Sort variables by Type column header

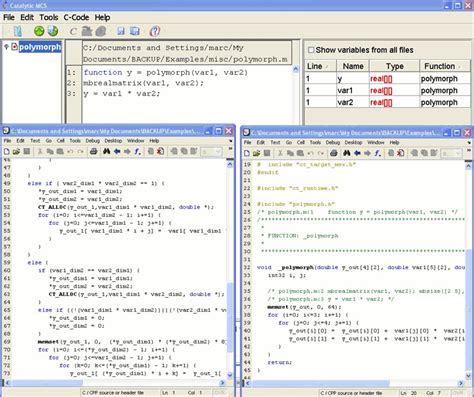[x=395, y=66]
